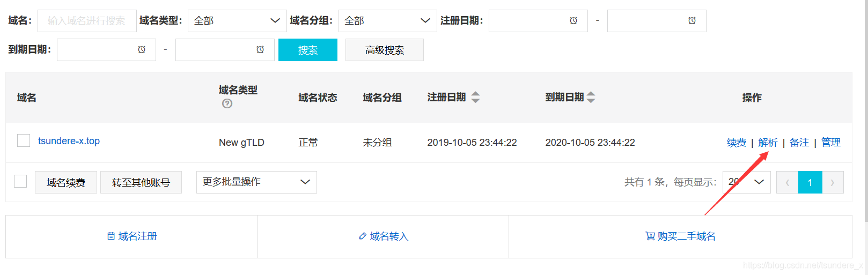
Task: Open calendar icon in expiry end date field
Action: 260,49
